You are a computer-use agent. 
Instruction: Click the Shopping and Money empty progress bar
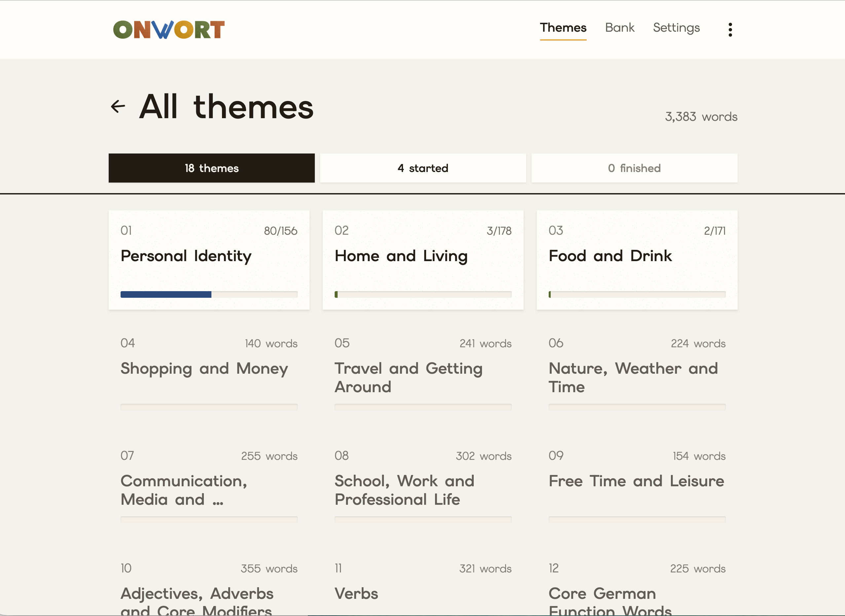pos(209,407)
